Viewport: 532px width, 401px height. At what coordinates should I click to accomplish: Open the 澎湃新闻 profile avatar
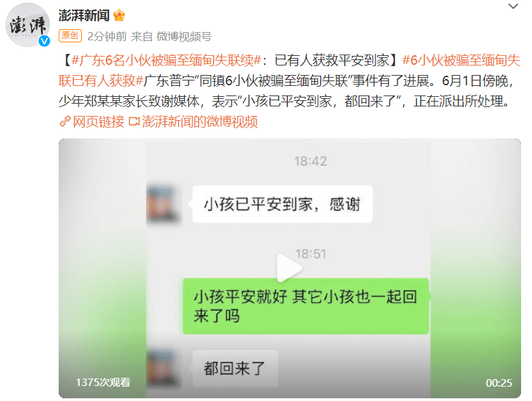coord(27,25)
